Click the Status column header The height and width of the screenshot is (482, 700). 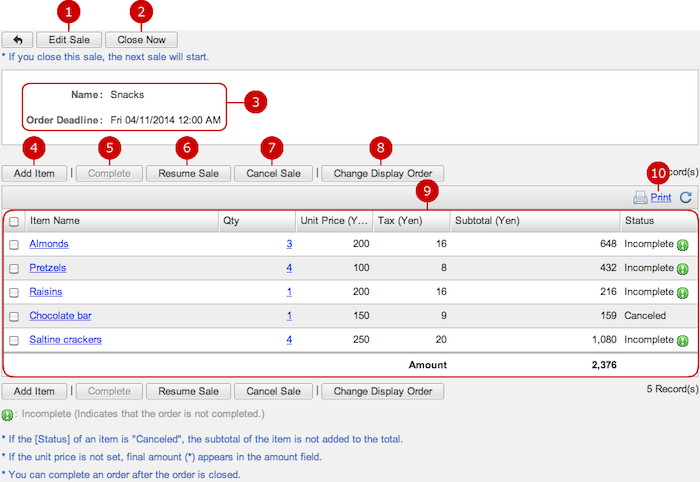(659, 221)
